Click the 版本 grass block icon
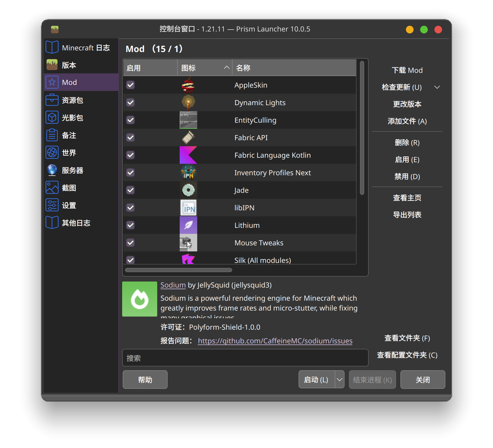 [x=52, y=65]
